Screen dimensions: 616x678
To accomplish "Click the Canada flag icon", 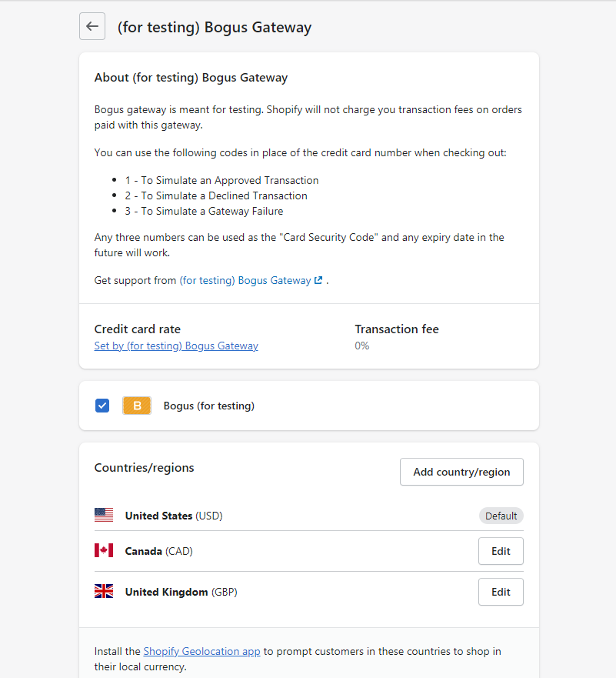I will tap(104, 550).
